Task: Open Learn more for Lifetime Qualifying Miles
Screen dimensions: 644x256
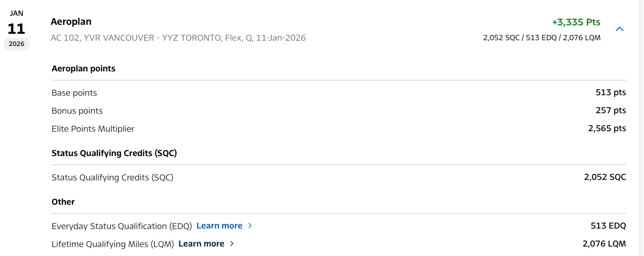Action: (201, 244)
